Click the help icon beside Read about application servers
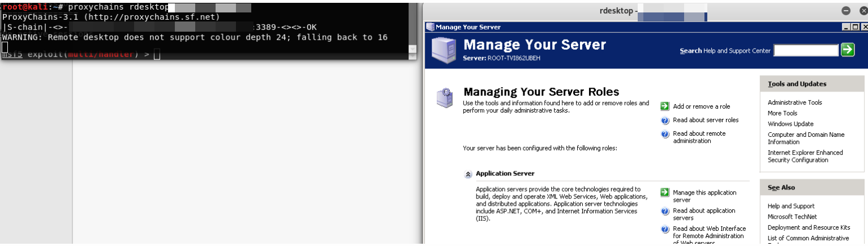 [x=665, y=211]
